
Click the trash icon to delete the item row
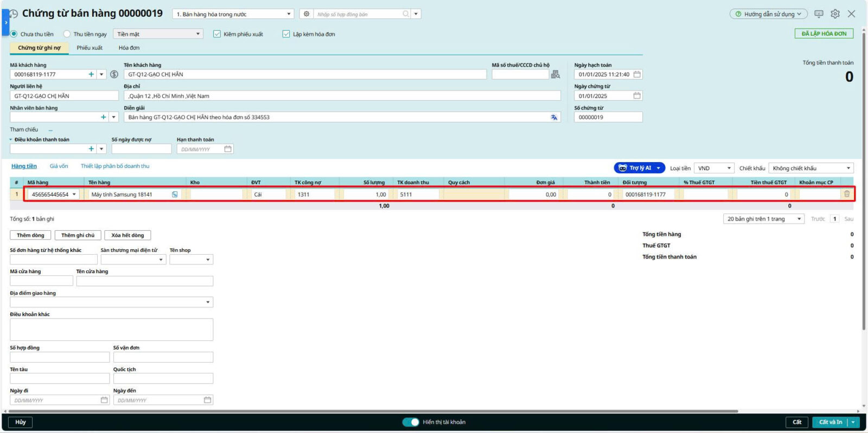pos(846,194)
